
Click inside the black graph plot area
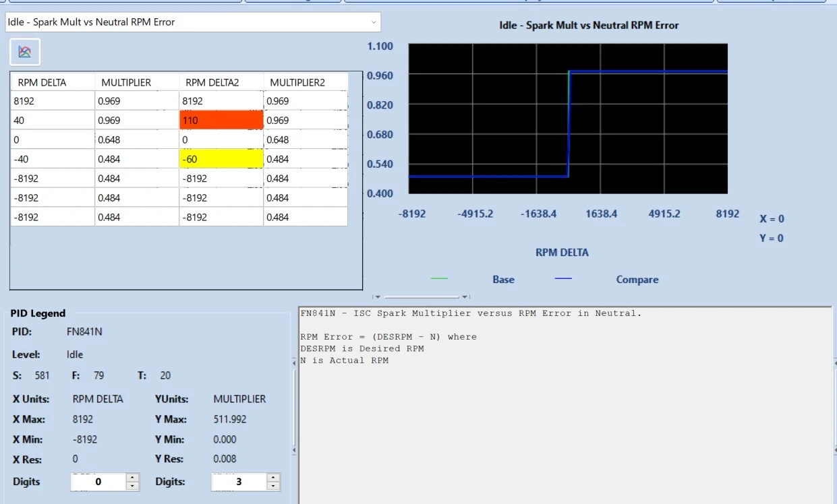coord(568,119)
